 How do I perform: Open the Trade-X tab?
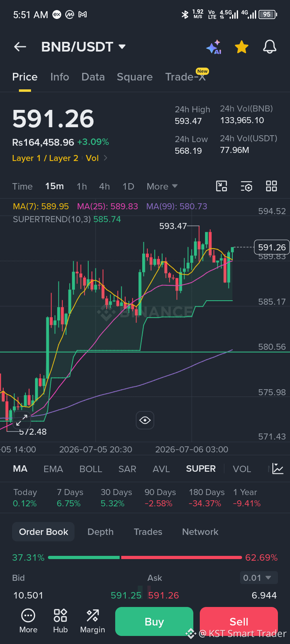tap(185, 77)
